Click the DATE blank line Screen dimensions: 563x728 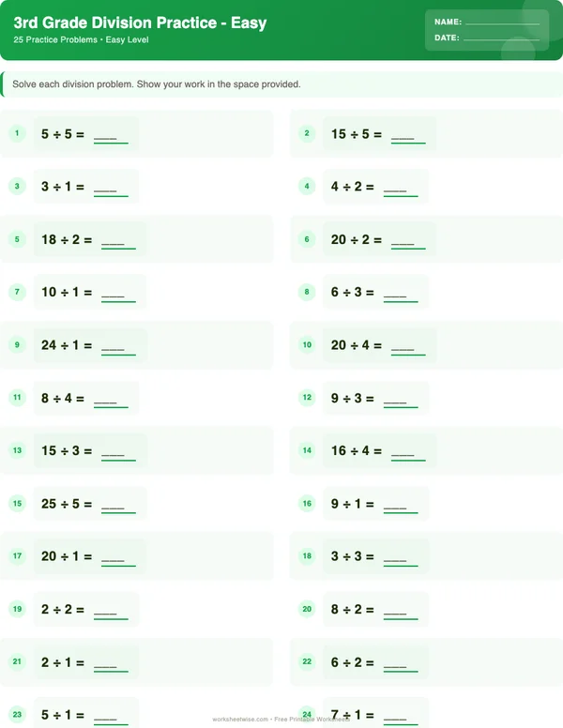[501, 38]
